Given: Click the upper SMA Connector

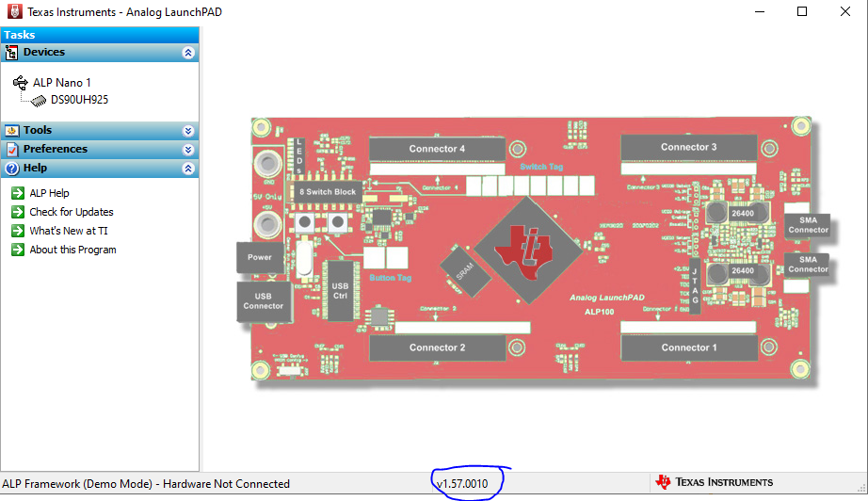Looking at the screenshot, I should tap(808, 225).
